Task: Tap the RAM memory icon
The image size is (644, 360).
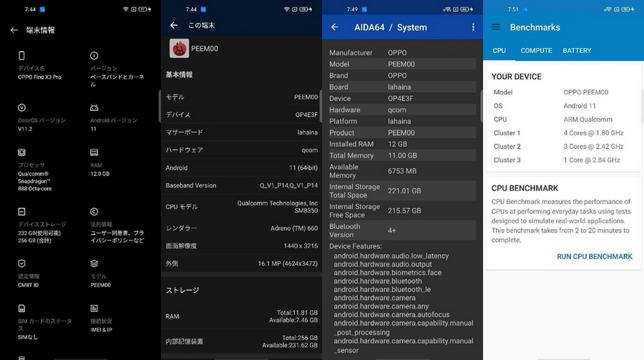Action: pos(94,152)
